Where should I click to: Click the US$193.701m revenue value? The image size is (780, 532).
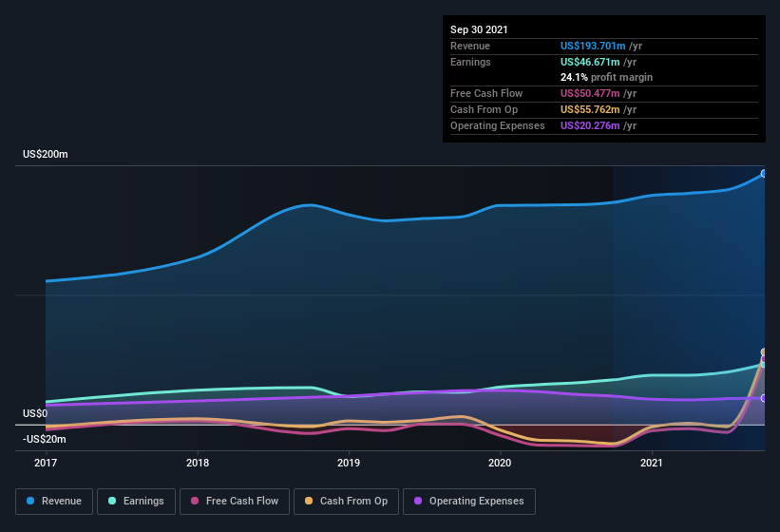(x=593, y=46)
